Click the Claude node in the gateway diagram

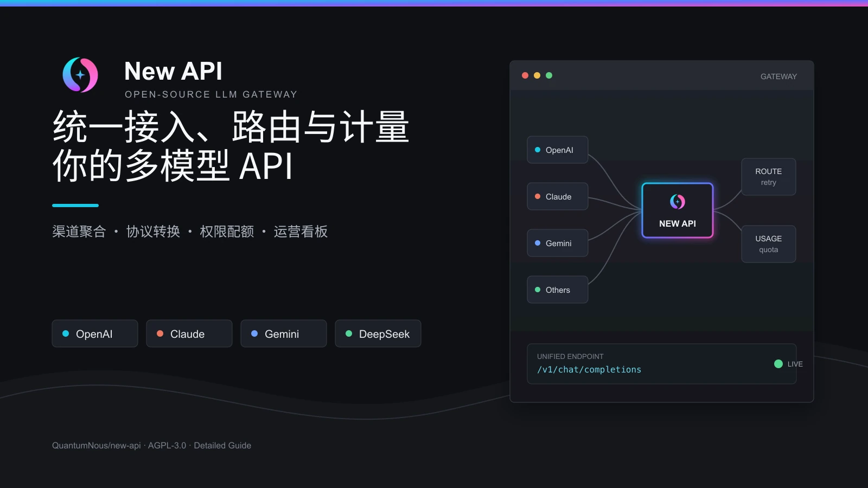tap(558, 196)
